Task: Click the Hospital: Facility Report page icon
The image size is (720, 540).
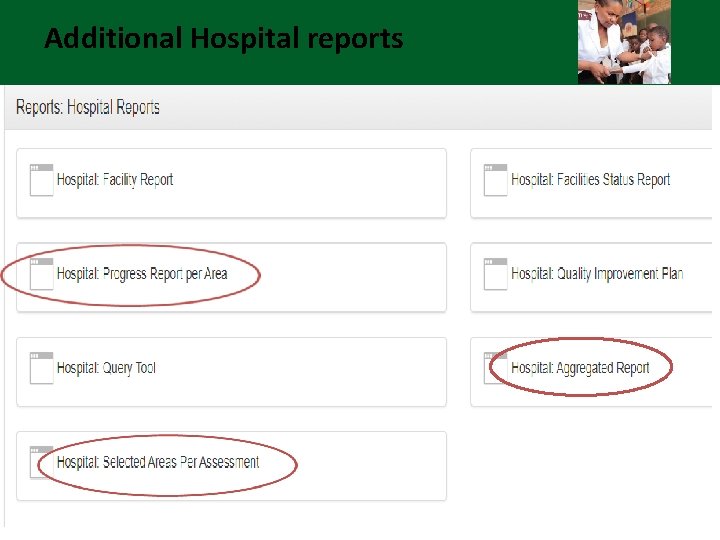Action: [x=41, y=180]
